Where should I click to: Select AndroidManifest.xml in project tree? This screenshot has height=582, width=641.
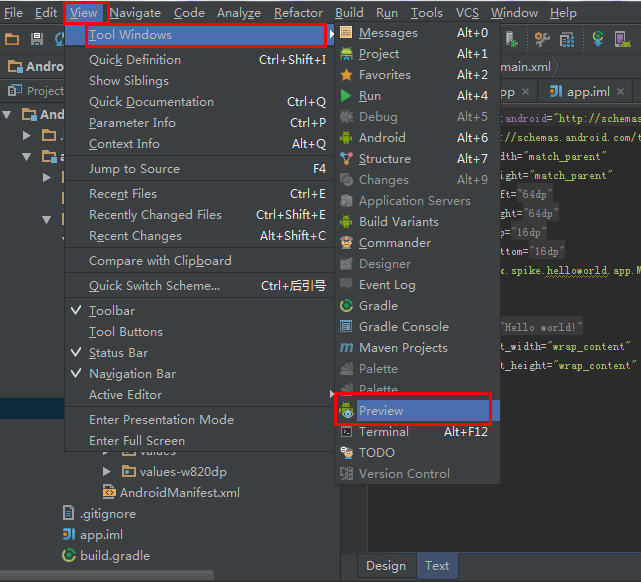(x=171, y=493)
